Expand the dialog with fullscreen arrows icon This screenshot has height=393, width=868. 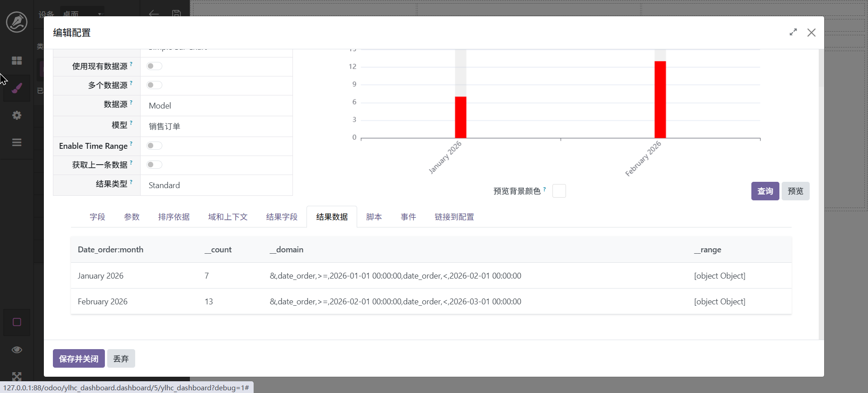pyautogui.click(x=793, y=33)
